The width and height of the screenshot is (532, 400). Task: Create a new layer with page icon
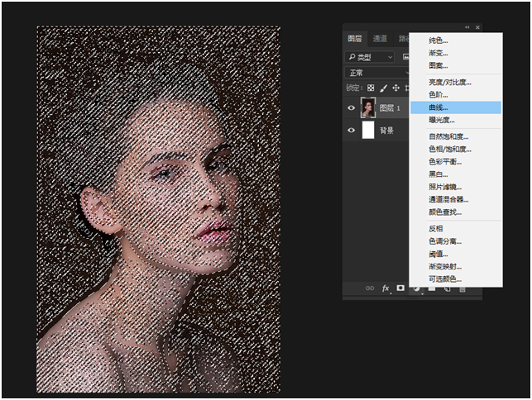pos(447,289)
